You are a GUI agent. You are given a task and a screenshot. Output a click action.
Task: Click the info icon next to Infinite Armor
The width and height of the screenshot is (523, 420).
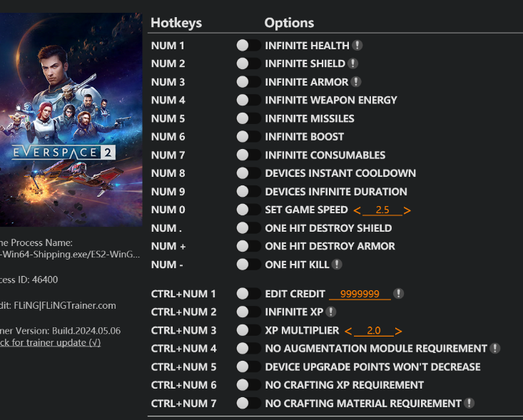(355, 82)
